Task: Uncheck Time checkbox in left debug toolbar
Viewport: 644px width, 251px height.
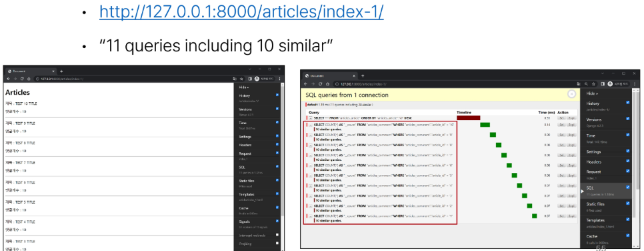Action: click(277, 122)
